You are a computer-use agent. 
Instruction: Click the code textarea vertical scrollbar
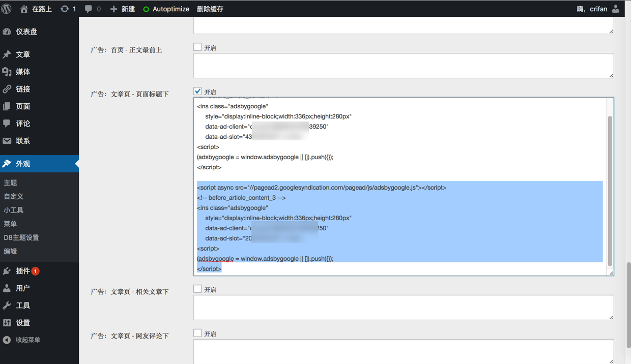[610, 191]
